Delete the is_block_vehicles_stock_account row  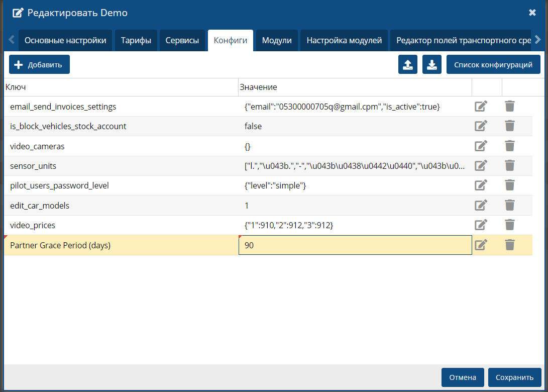pyautogui.click(x=510, y=126)
